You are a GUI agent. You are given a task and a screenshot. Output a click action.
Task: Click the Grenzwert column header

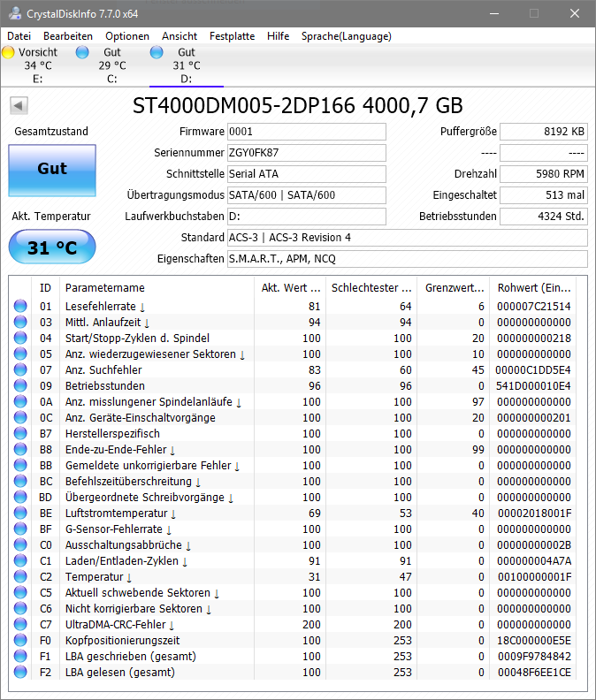click(454, 288)
